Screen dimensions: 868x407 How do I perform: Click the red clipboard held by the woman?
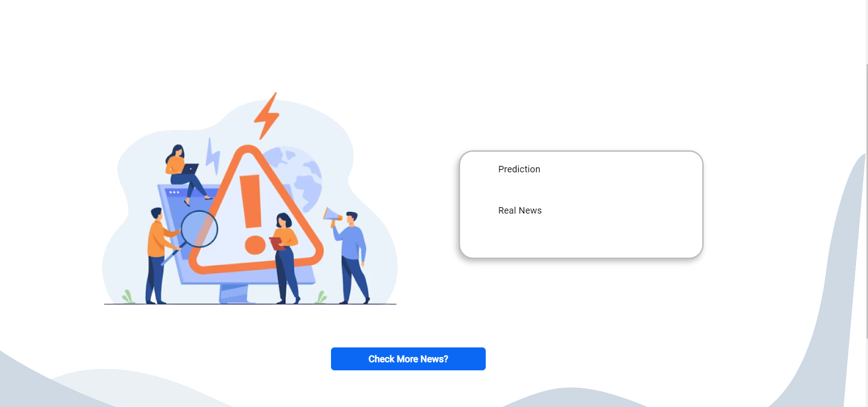277,243
